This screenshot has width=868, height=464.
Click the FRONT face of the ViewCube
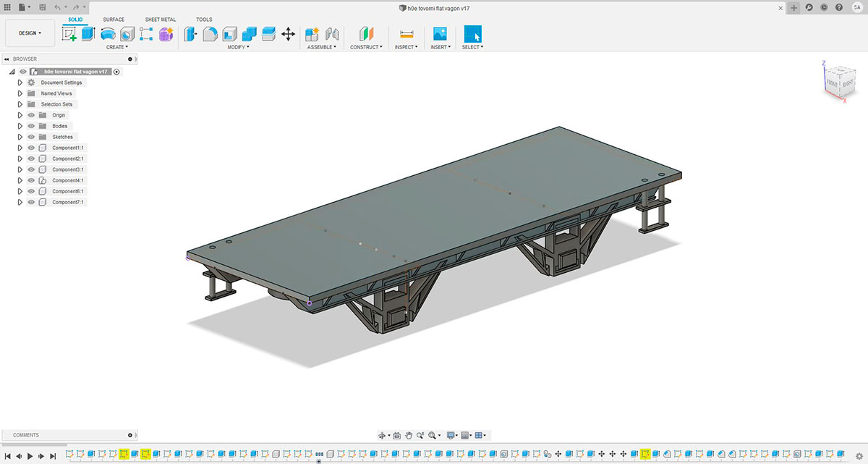pos(834,84)
